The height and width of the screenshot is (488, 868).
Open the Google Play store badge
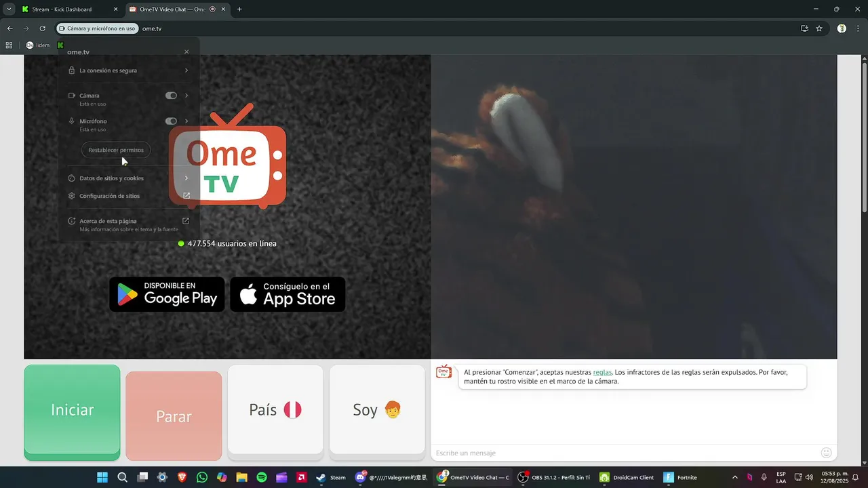pyautogui.click(x=167, y=294)
